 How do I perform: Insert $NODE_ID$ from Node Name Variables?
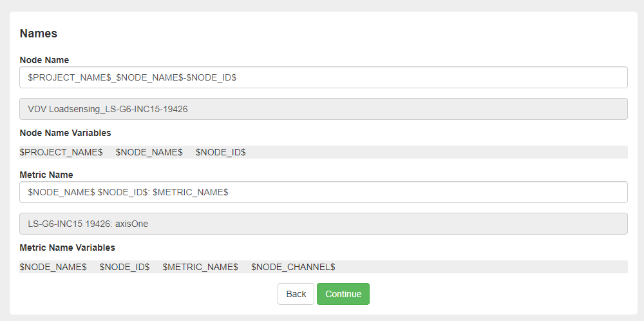[x=220, y=152]
